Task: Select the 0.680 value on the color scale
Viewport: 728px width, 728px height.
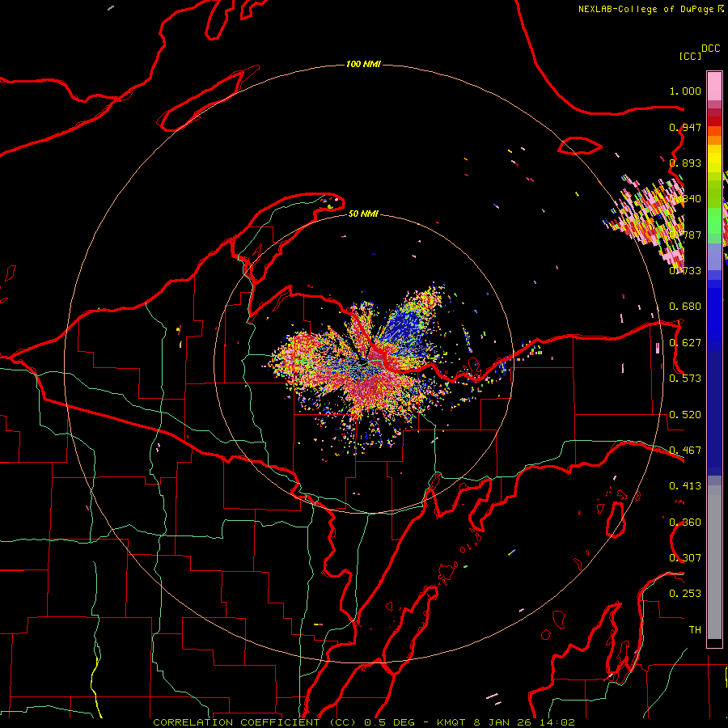Action: 685,307
